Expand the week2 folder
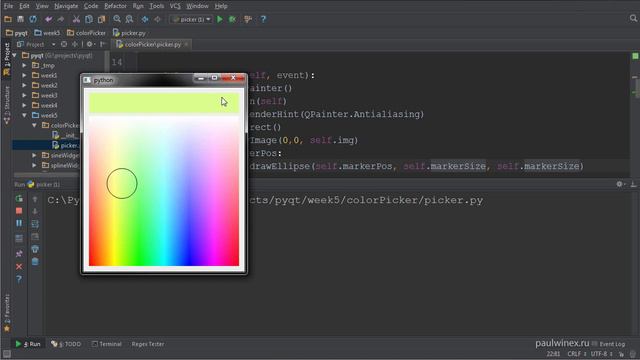Image resolution: width=640 pixels, height=360 pixels. [x=24, y=85]
